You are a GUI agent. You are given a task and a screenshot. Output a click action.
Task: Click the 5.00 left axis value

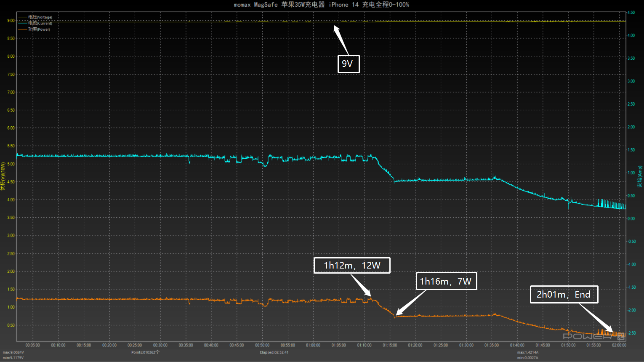[x=11, y=164]
